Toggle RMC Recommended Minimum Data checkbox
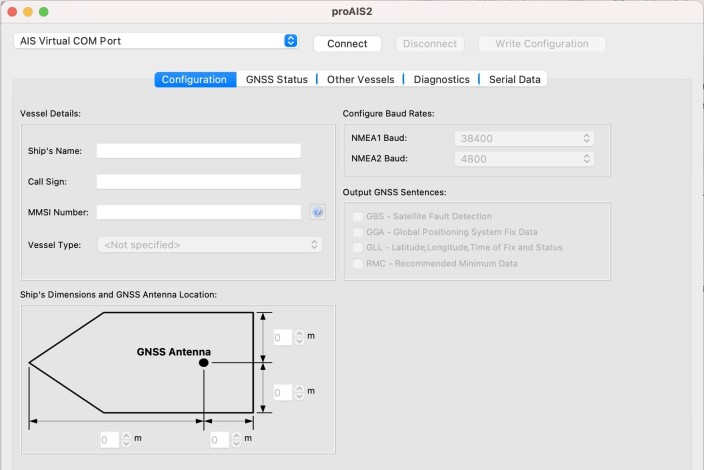Screen dimensions: 704x470 [358, 264]
